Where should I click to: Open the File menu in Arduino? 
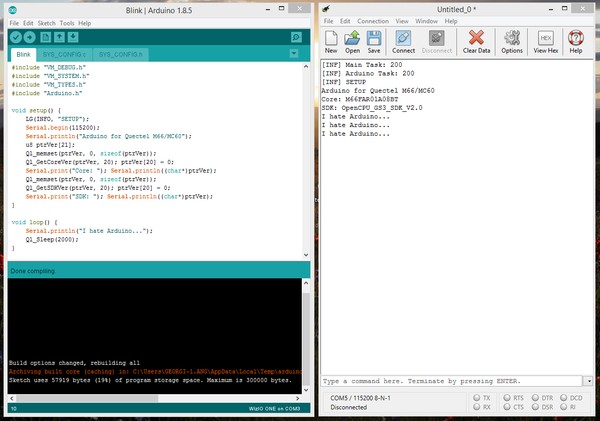coord(14,23)
